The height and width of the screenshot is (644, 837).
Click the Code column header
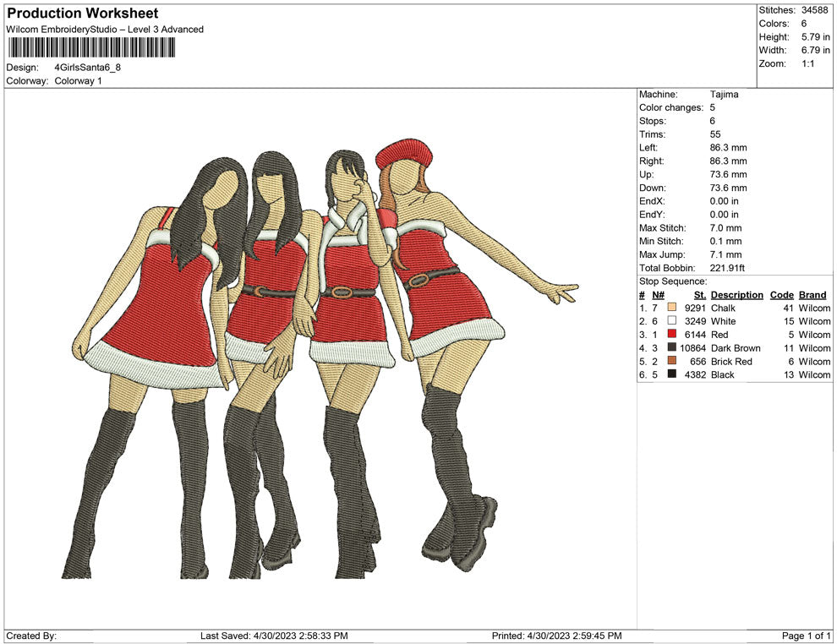coord(781,295)
